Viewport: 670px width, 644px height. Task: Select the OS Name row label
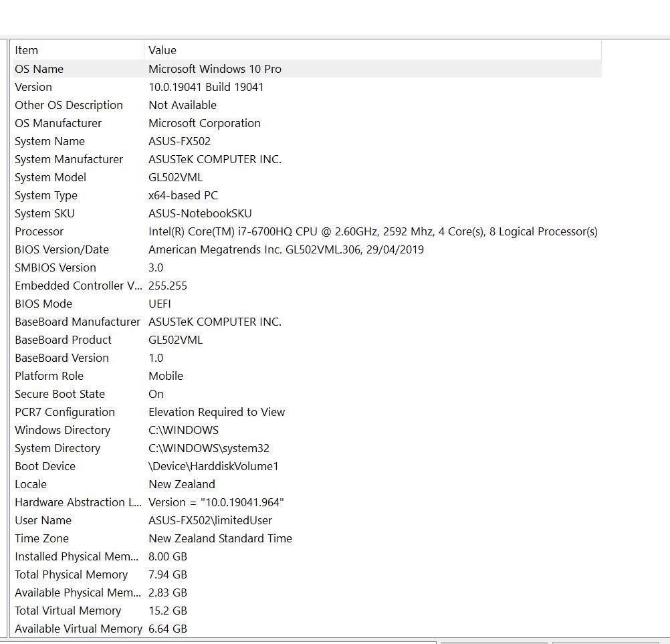pyautogui.click(x=39, y=69)
